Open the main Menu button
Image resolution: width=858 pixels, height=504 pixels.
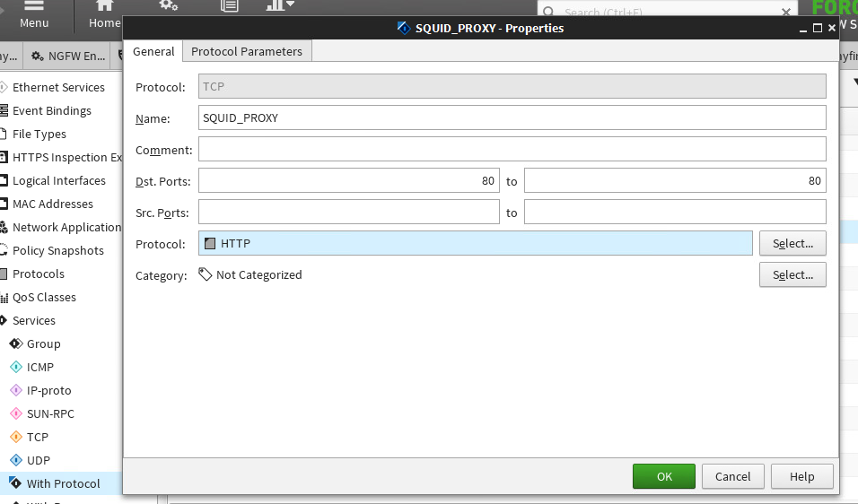[x=34, y=15]
